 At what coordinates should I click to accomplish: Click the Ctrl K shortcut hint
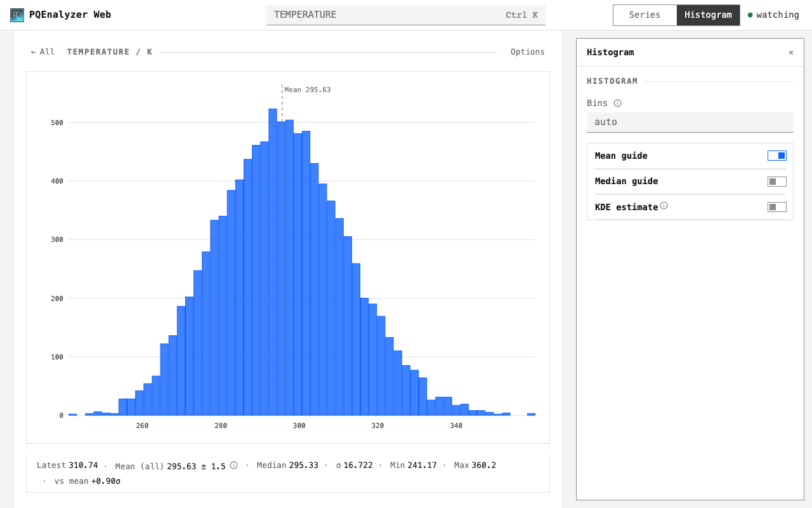[521, 15]
